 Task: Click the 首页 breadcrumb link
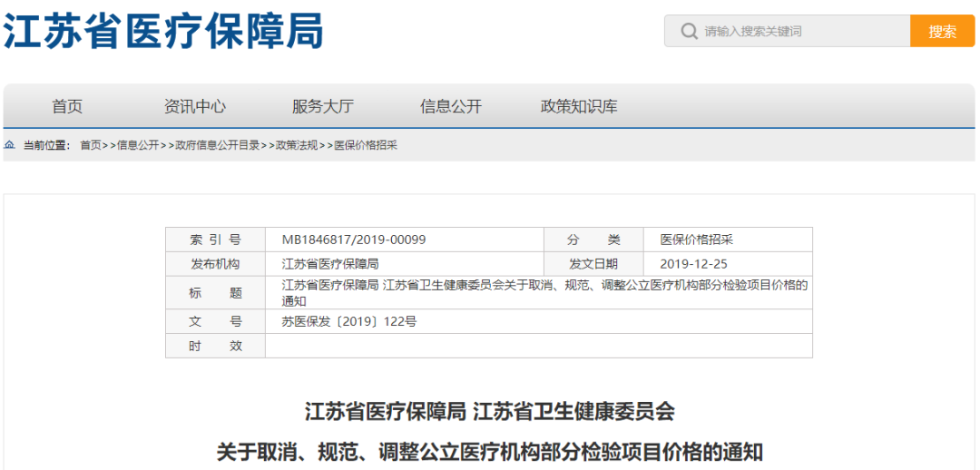click(x=91, y=145)
